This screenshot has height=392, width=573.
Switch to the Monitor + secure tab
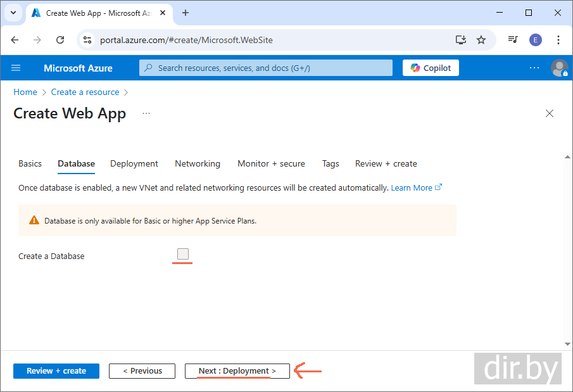coord(271,163)
